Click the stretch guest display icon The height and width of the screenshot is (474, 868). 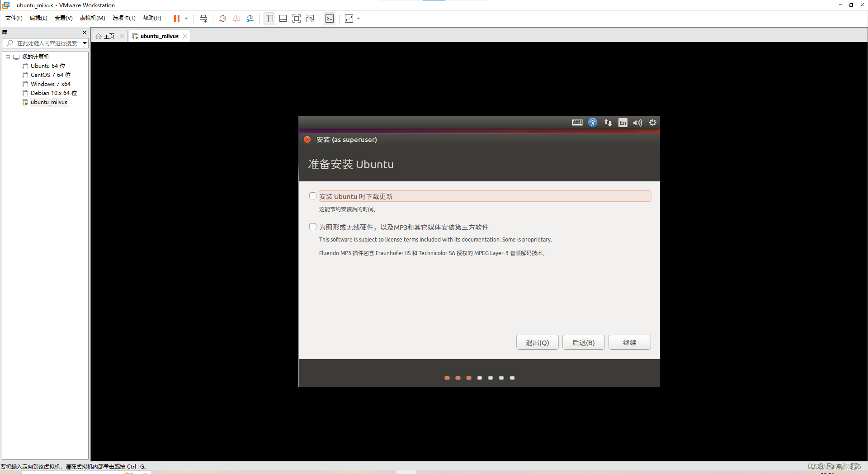click(349, 19)
